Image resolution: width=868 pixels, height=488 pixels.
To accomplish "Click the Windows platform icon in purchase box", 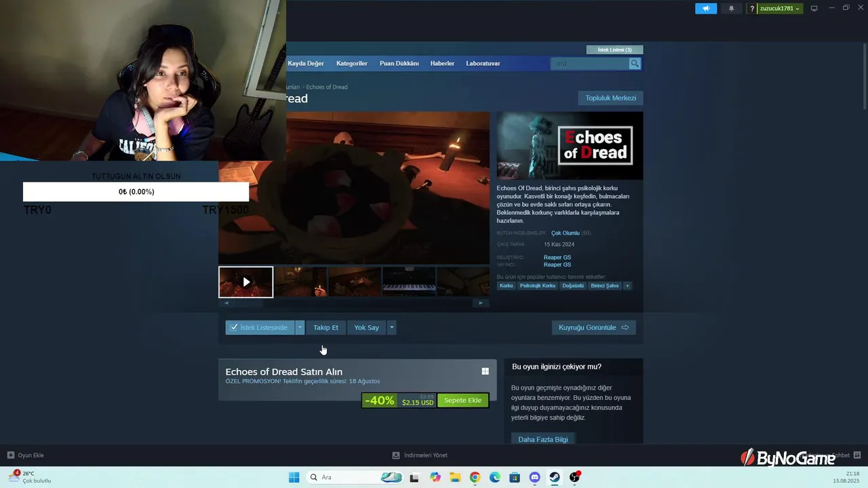I will click(485, 371).
